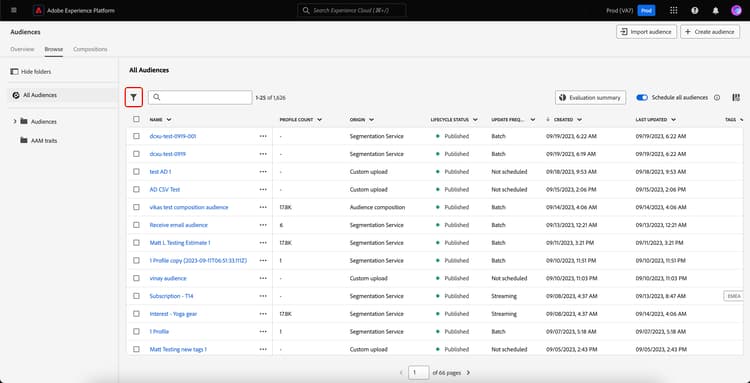
Task: Go to the next page arrow
Action: 468,372
